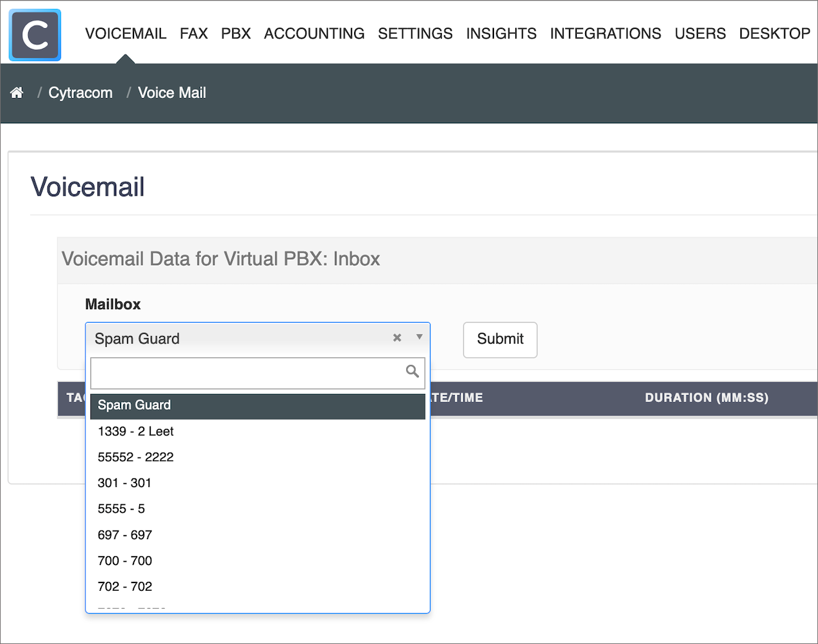Open the FAX menu
818x644 pixels.
coord(194,33)
